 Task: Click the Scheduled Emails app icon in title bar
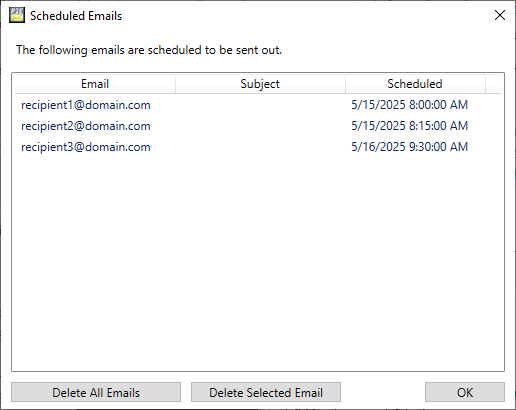[17, 15]
